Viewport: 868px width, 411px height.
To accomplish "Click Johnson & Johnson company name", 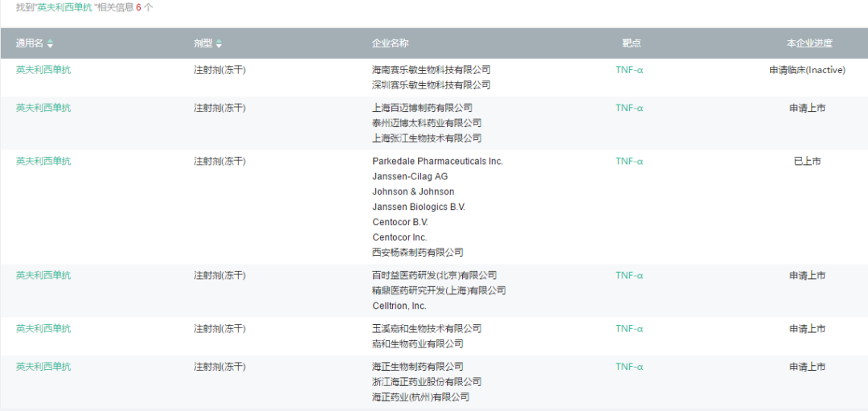I will coord(413,192).
